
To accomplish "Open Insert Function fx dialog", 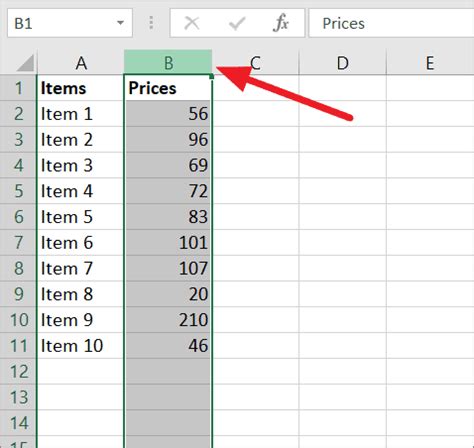I will 281,23.
